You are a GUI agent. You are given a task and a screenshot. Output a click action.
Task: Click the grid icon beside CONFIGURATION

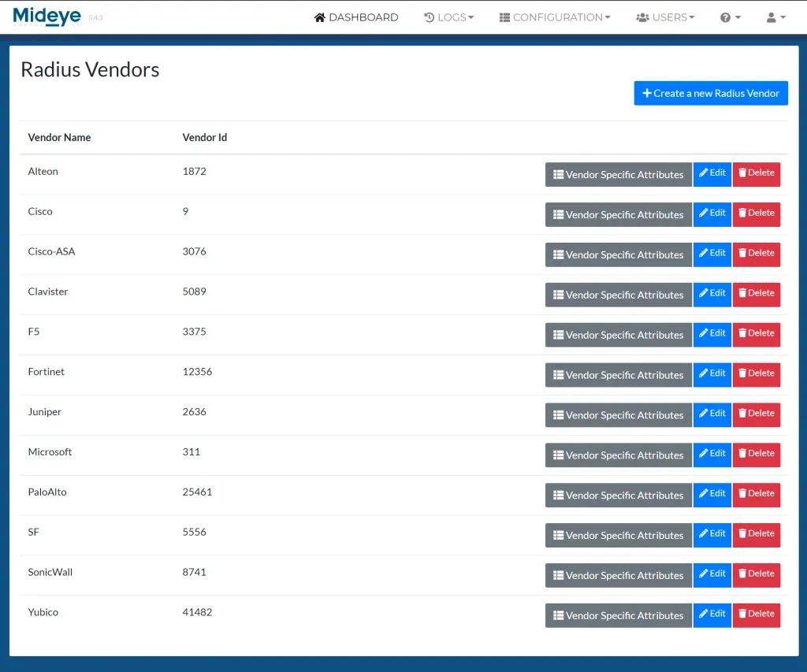(504, 17)
